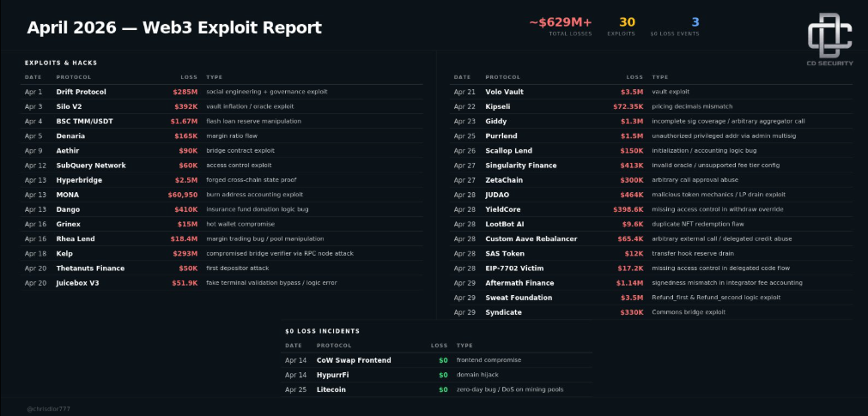This screenshot has height=416, width=868.
Task: Select the Syndicate $330K loss value
Action: [632, 312]
